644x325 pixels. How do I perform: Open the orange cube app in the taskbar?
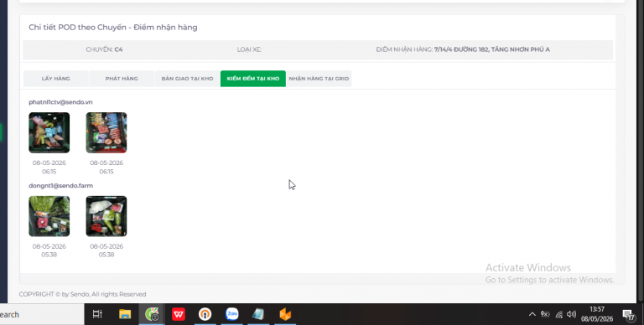coord(285,314)
